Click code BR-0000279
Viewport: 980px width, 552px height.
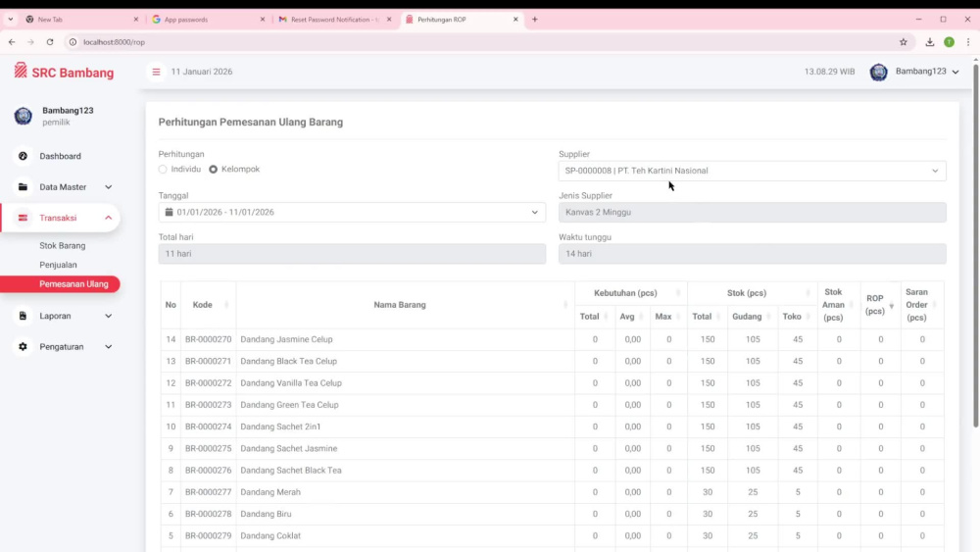click(x=208, y=535)
